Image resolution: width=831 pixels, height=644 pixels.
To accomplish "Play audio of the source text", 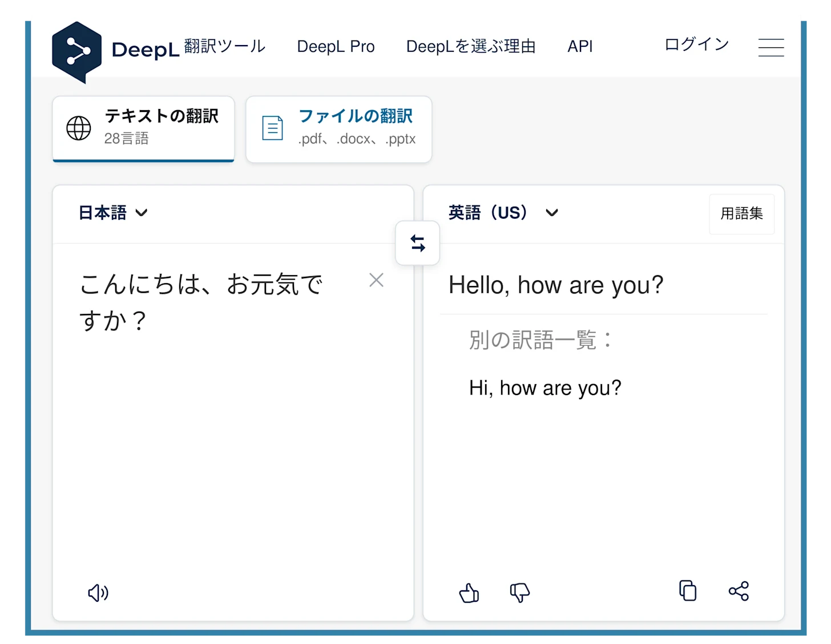I will (98, 593).
